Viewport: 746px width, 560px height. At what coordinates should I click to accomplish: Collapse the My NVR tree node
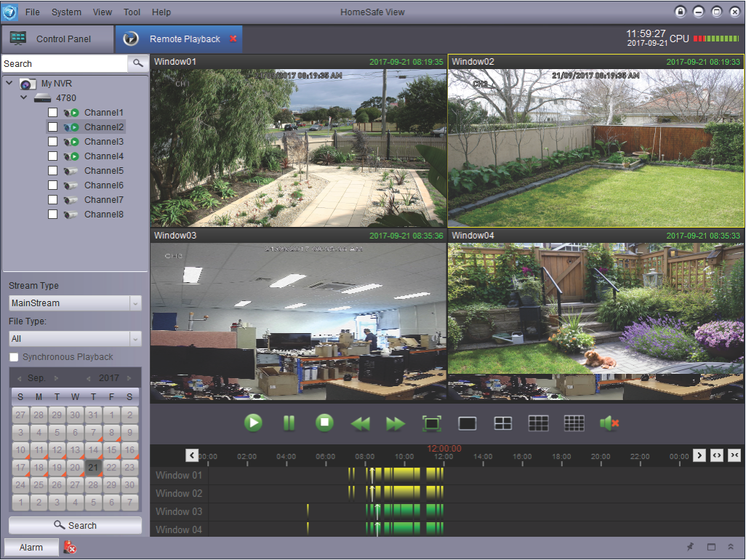tap(9, 83)
